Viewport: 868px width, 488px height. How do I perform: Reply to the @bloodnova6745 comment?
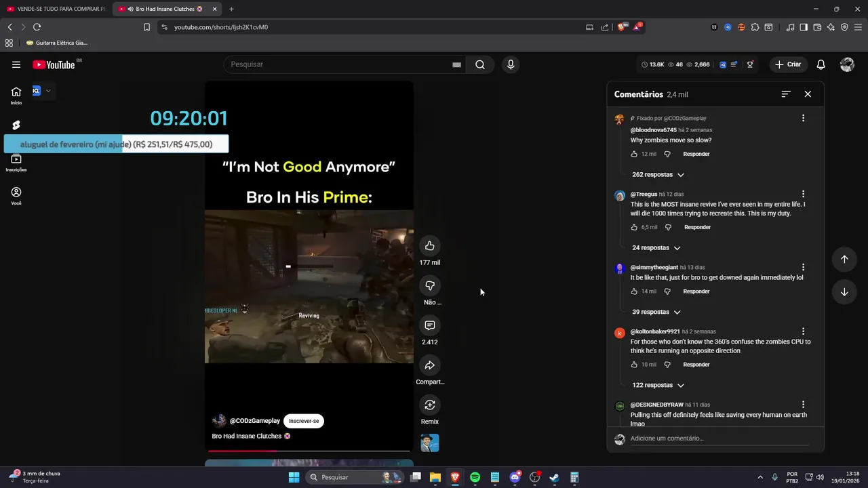[696, 154]
